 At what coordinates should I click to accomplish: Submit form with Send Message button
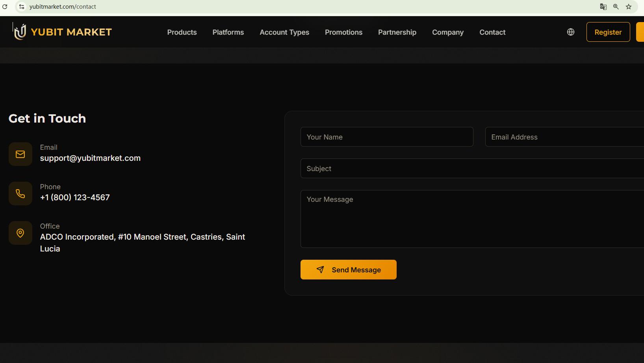pyautogui.click(x=348, y=270)
